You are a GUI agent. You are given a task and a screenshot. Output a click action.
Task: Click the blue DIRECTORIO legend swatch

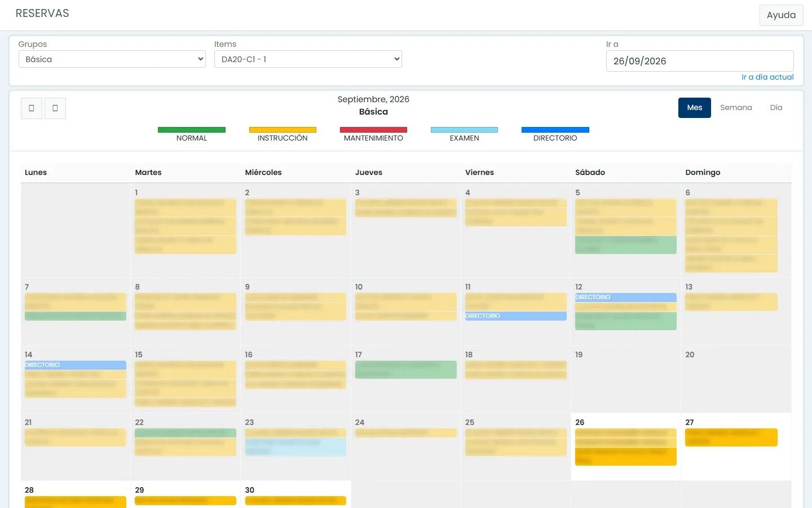click(555, 130)
